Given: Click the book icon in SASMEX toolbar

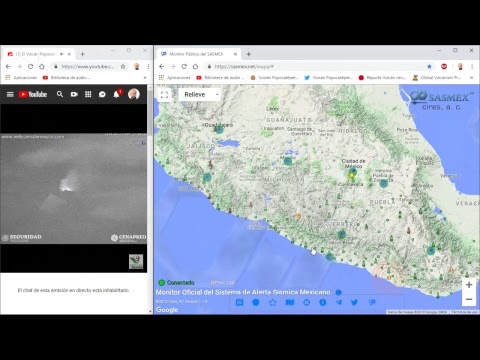Looking at the screenshot, I should [x=239, y=302].
